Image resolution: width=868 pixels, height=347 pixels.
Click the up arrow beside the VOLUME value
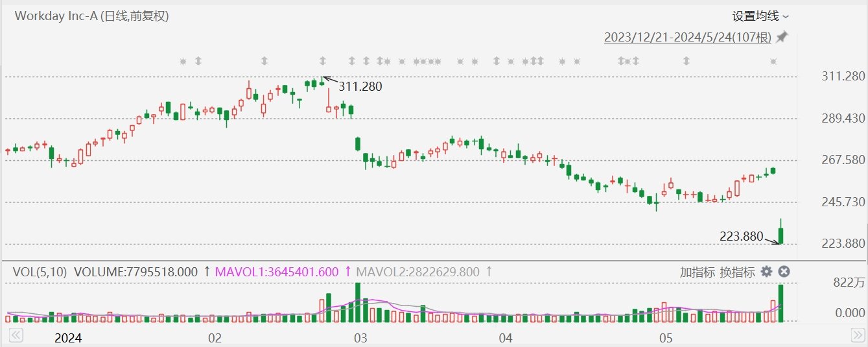pyautogui.click(x=207, y=272)
